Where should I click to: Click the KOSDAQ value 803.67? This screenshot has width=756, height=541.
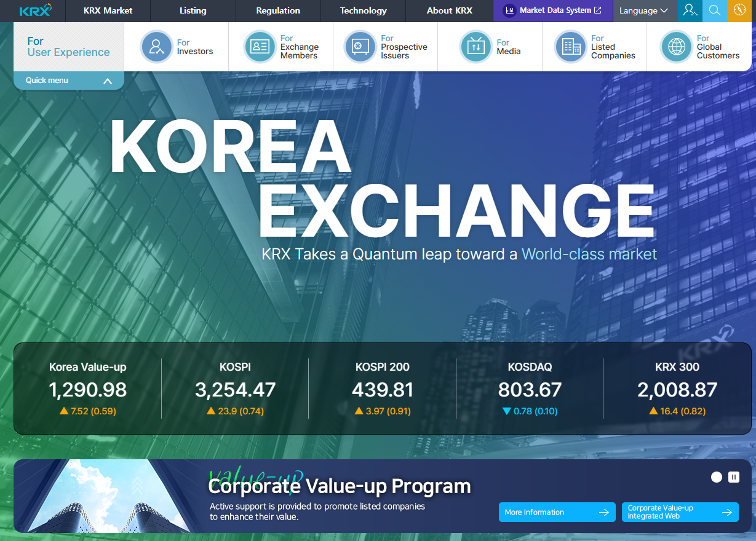(x=530, y=390)
